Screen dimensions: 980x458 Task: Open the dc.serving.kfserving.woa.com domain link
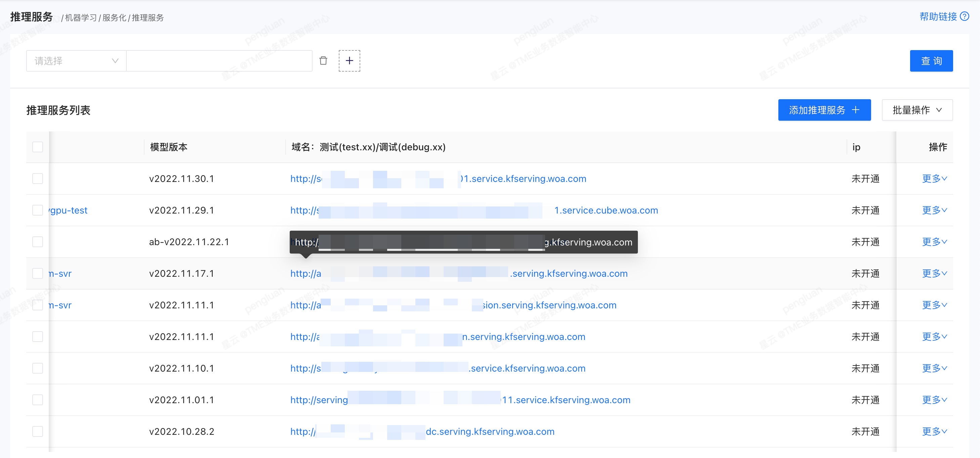490,431
